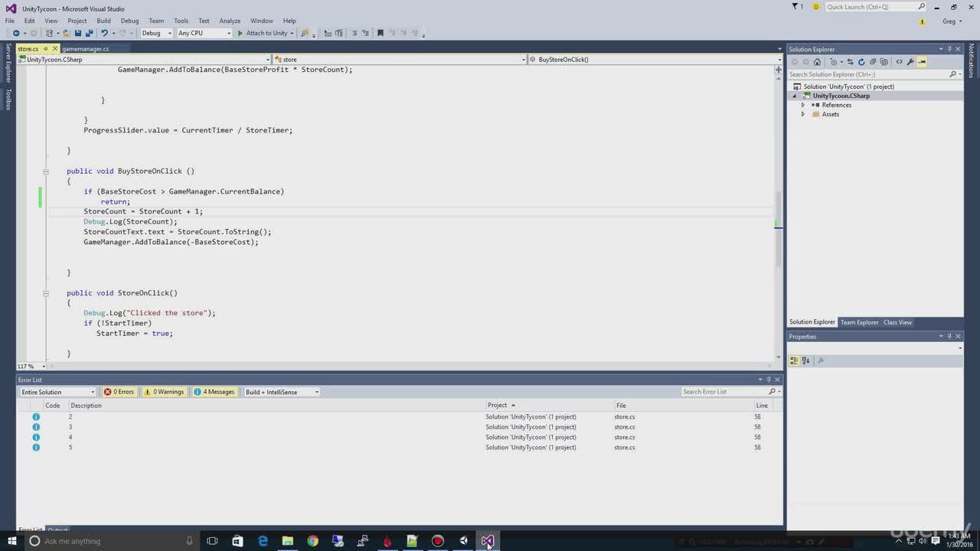Open Properties via wrench icon in Solution Explorer
The image size is (980, 551).
tap(910, 62)
